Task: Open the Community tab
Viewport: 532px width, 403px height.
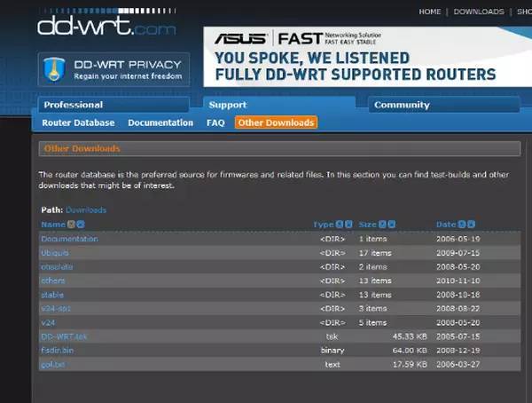Action: click(444, 105)
